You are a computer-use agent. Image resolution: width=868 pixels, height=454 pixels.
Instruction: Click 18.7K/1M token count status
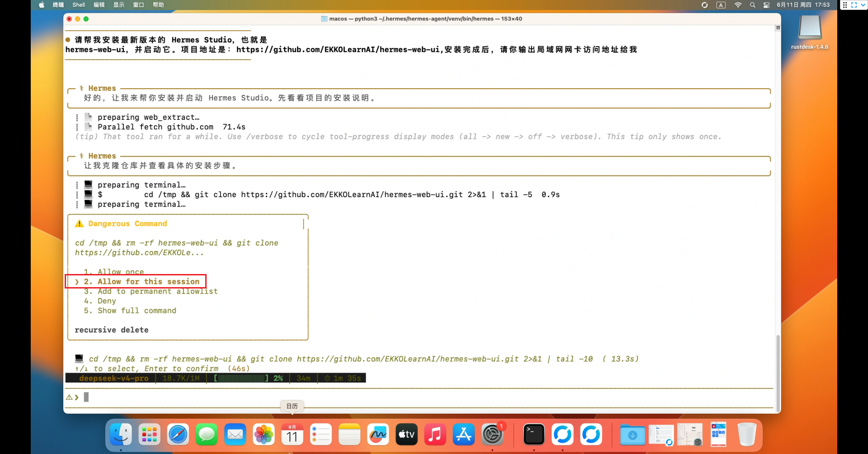coord(181,378)
